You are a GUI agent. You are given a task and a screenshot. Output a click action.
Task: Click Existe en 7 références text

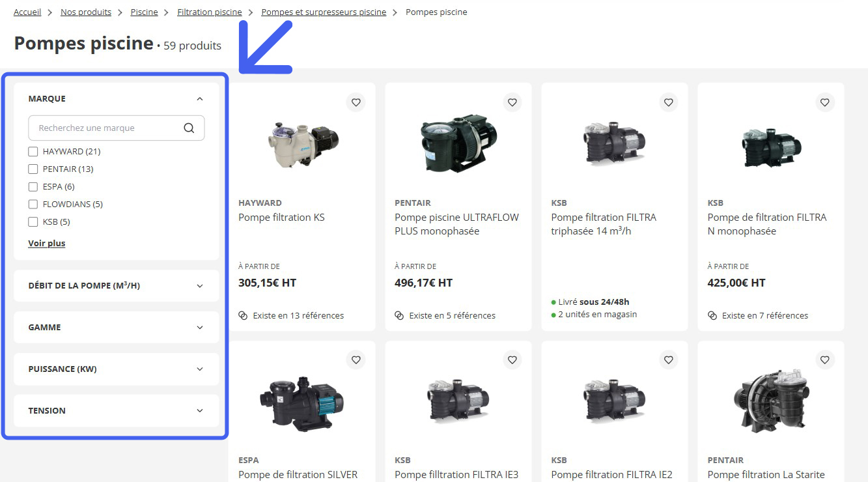click(764, 315)
